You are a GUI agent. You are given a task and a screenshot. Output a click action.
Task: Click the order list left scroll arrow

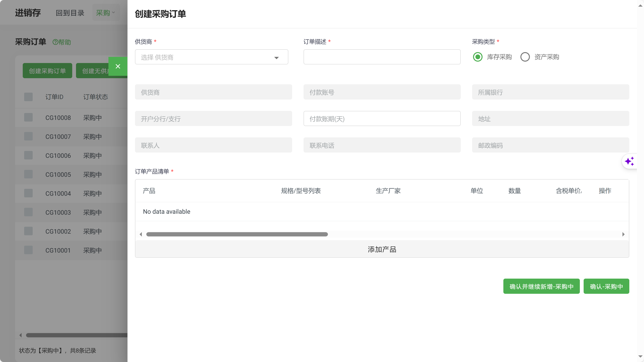click(21, 335)
